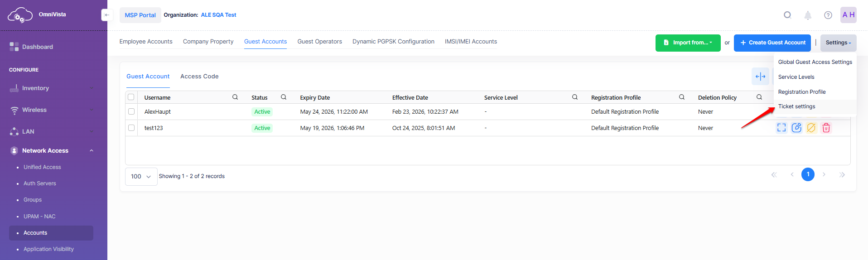Choose Ticket settings from the menu
This screenshot has width=868, height=260.
(796, 106)
